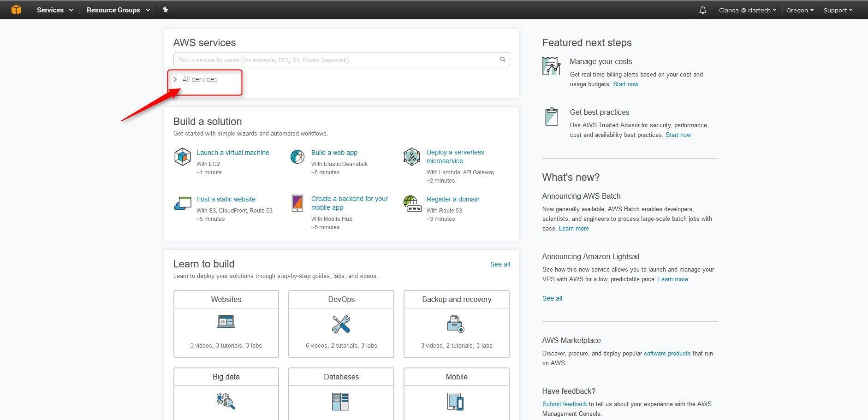This screenshot has width=868, height=420.
Task: Click the Databases tile icon
Action: [x=341, y=402]
